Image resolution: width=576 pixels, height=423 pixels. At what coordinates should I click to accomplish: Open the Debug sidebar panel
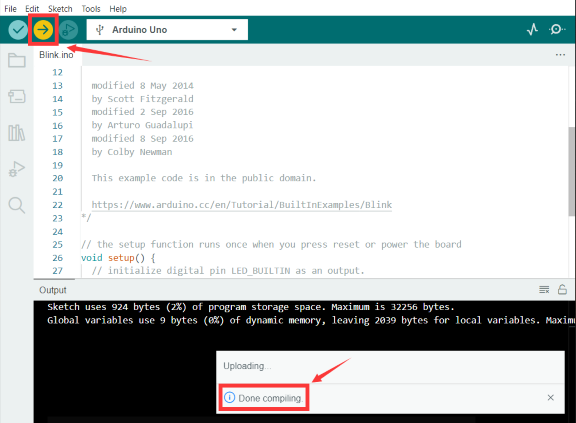click(17, 169)
